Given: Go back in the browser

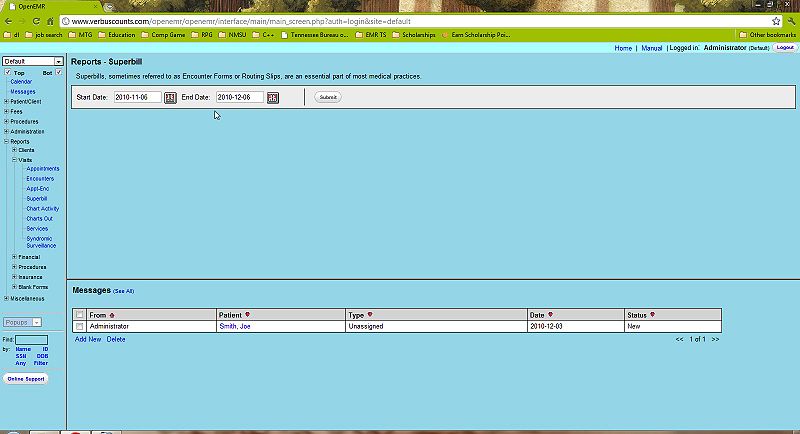Looking at the screenshot, I should click(x=9, y=21).
